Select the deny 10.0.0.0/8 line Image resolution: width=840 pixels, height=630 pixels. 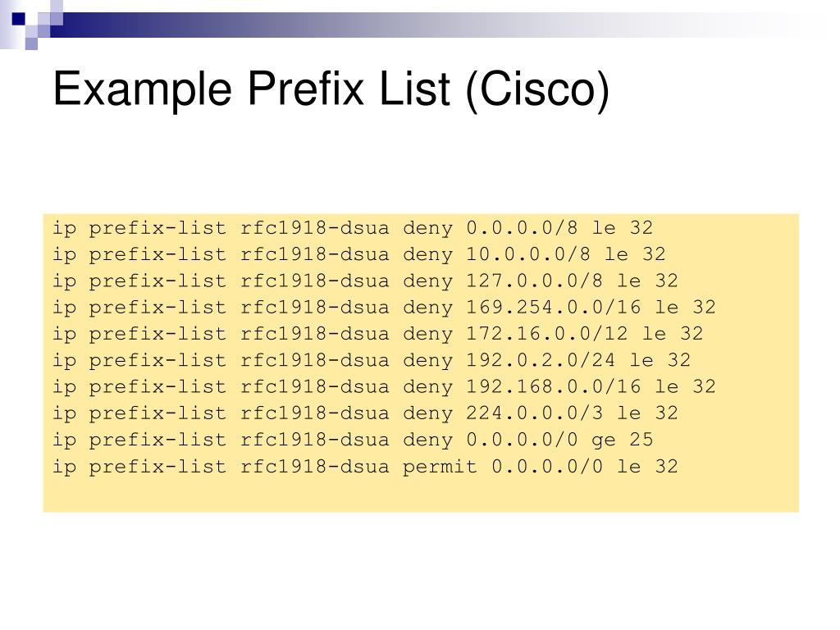pyautogui.click(x=359, y=254)
